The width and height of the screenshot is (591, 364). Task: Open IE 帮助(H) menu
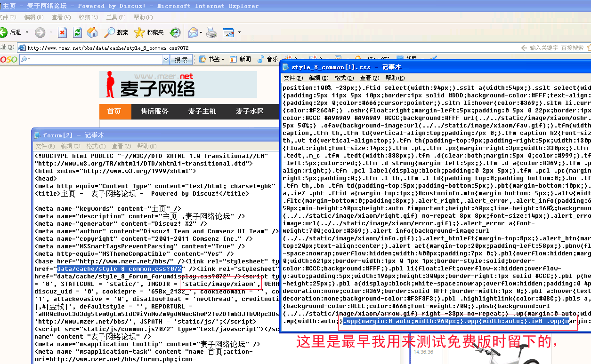[143, 17]
